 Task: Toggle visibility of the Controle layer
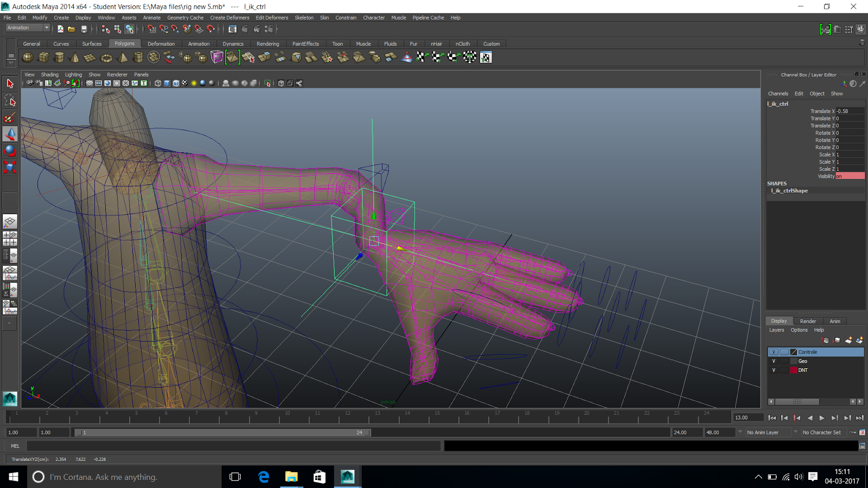[774, 351]
